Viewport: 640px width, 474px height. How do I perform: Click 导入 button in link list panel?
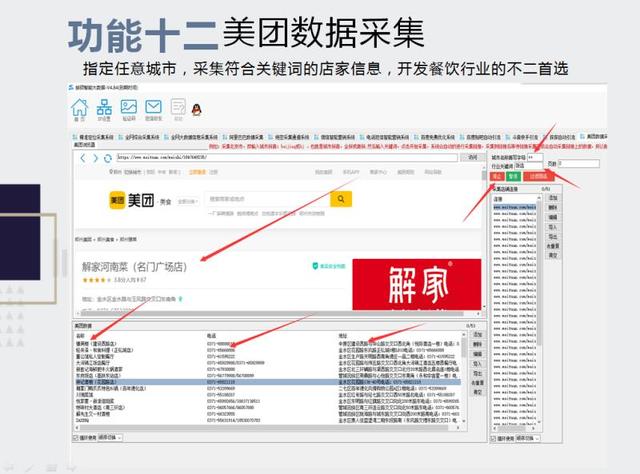click(x=553, y=227)
